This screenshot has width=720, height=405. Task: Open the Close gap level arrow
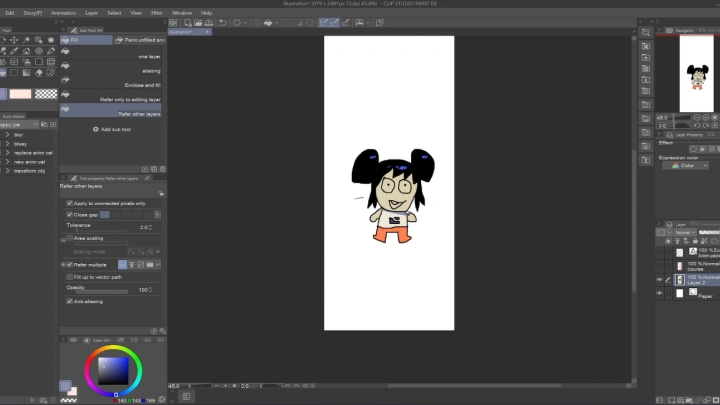[157, 214]
